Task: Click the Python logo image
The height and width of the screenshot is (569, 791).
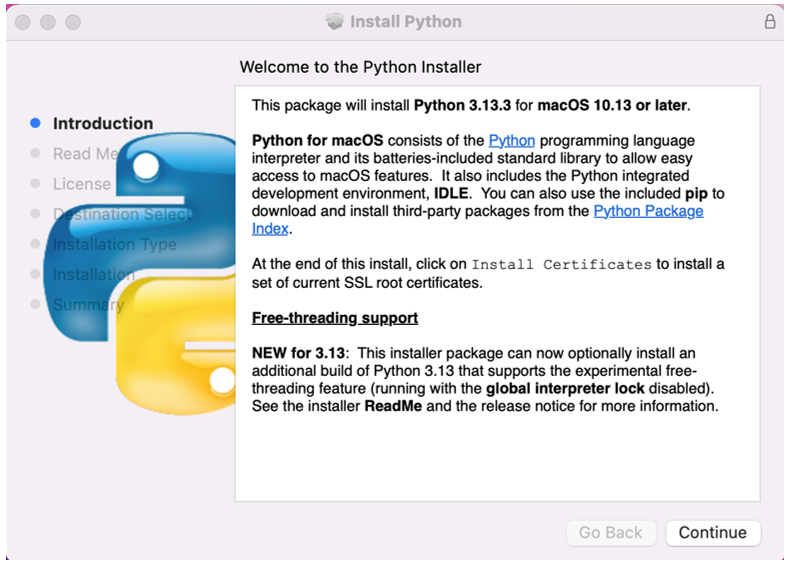Action: 140,273
